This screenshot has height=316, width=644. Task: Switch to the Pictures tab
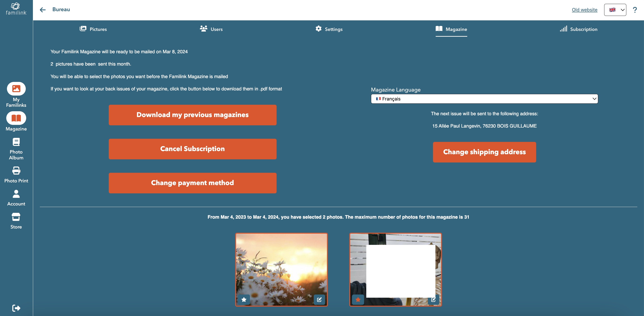[x=93, y=29]
